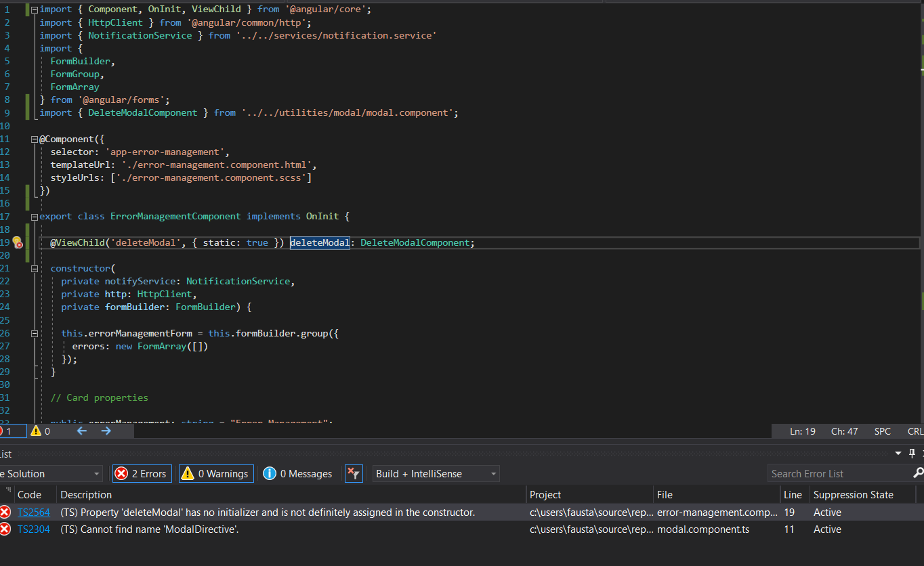Click the auto-hide pin icon on Error List panel
Image resolution: width=924 pixels, height=566 pixels.
point(912,453)
